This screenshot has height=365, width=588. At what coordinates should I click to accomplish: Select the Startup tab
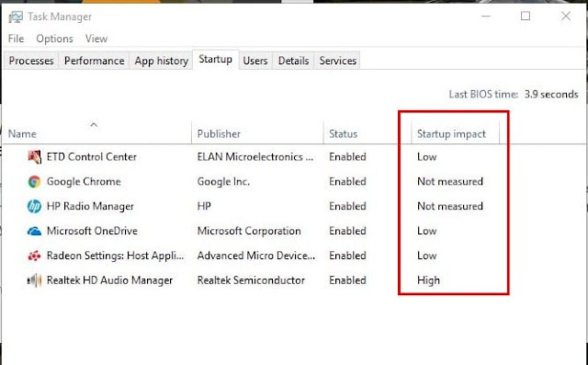[x=215, y=59]
